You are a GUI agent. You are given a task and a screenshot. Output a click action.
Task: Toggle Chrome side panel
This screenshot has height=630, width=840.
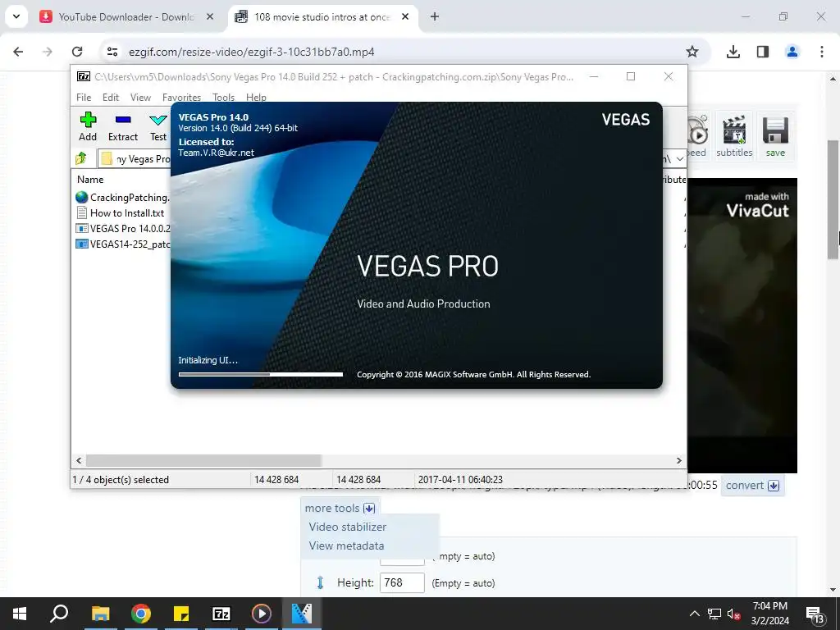[762, 52]
